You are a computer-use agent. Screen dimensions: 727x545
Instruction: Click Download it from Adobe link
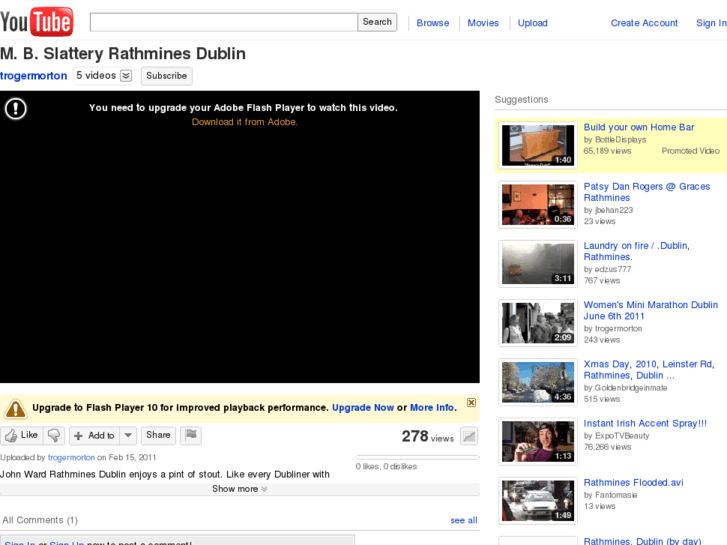[244, 122]
